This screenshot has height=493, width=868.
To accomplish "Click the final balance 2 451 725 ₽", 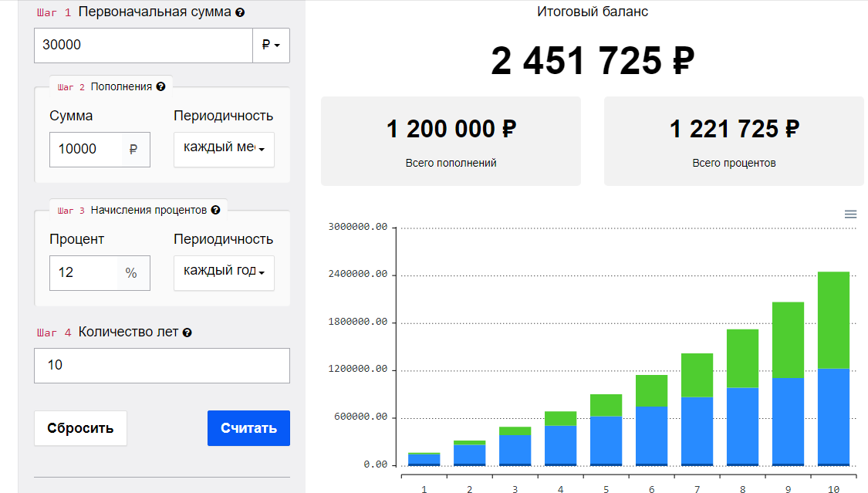I will (x=593, y=60).
